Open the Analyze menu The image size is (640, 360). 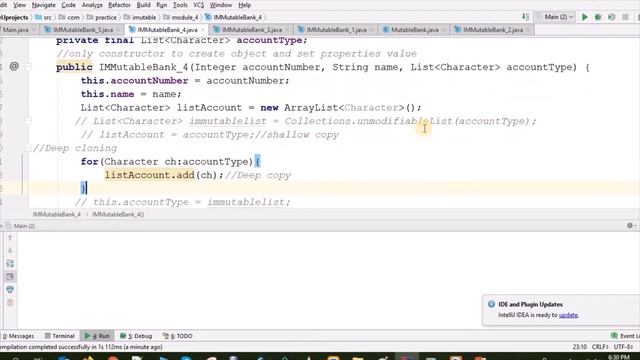click(x=92, y=5)
